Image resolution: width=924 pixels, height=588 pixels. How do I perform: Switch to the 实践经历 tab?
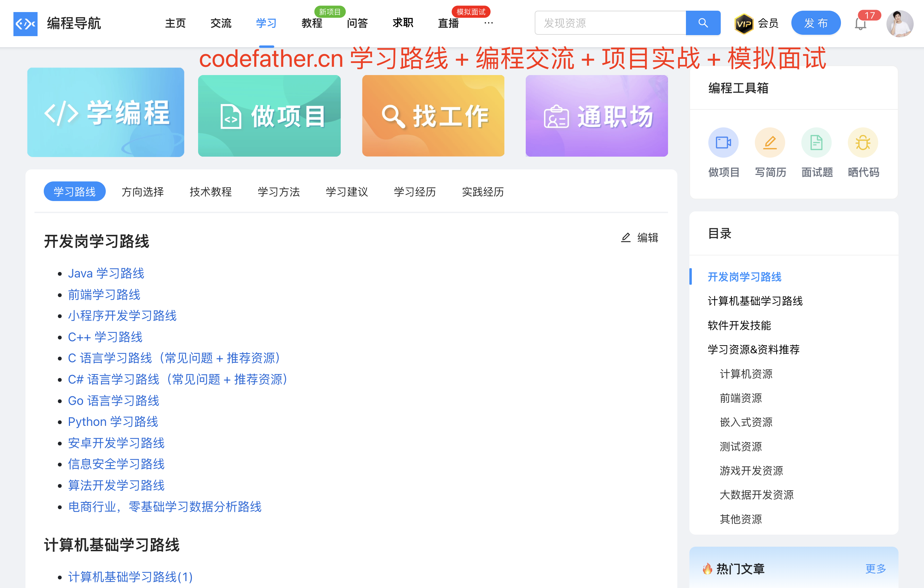click(483, 192)
